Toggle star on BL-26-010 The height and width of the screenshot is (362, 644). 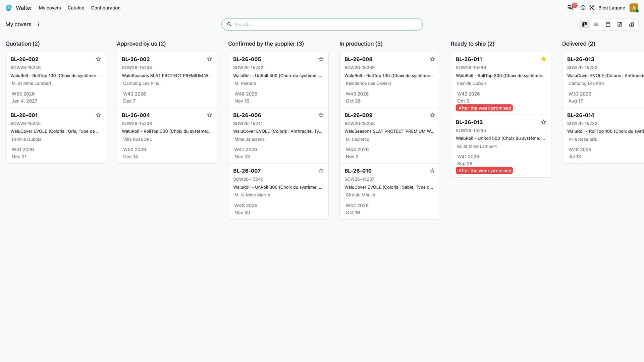tap(432, 171)
